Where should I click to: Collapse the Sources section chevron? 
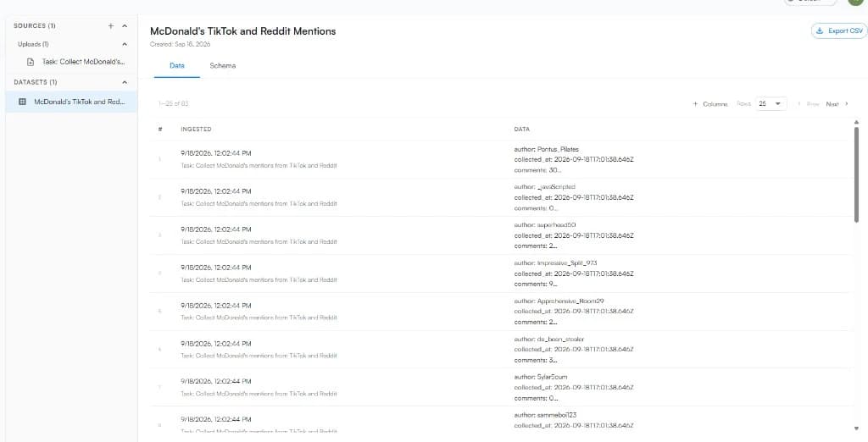tap(125, 26)
